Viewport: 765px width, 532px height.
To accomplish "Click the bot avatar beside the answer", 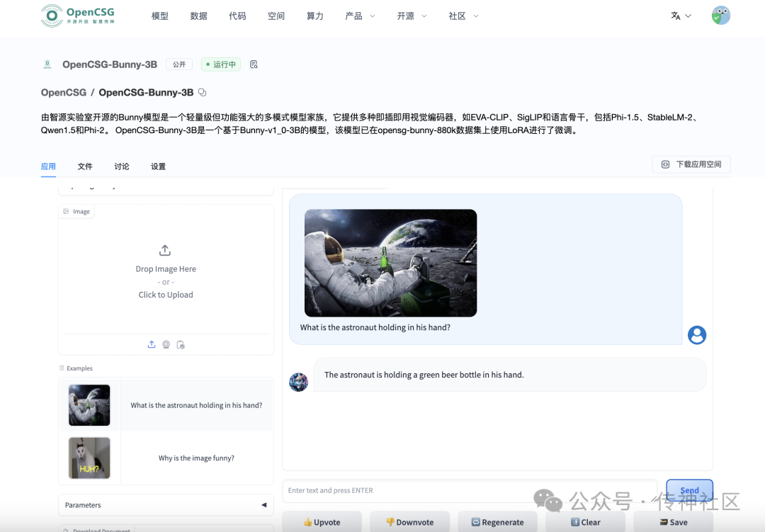I will 299,382.
